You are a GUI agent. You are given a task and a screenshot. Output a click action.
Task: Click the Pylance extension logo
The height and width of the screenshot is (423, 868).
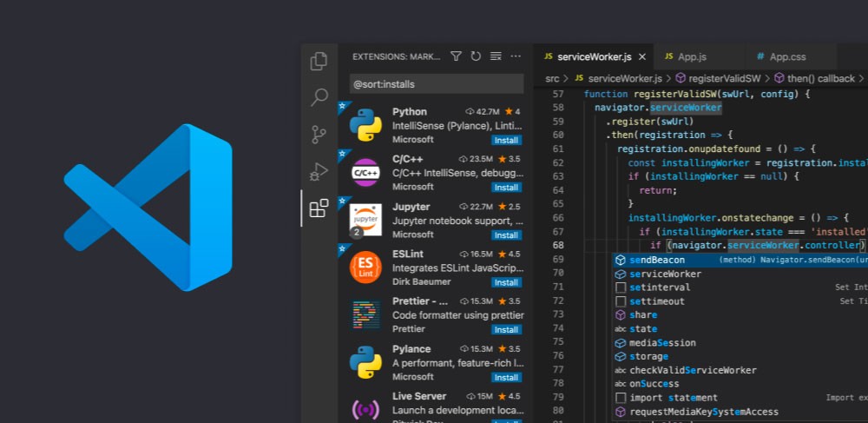tap(365, 363)
